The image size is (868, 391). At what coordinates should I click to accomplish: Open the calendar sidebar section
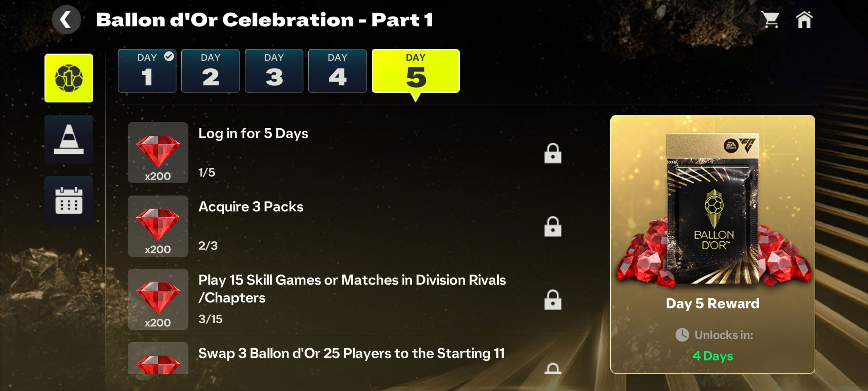[x=69, y=200]
